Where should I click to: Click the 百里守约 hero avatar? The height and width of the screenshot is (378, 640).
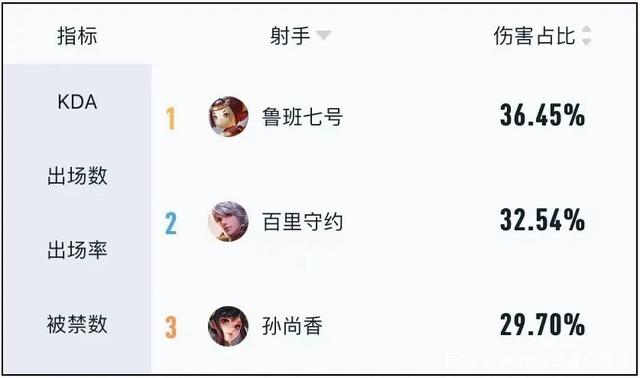coord(228,221)
